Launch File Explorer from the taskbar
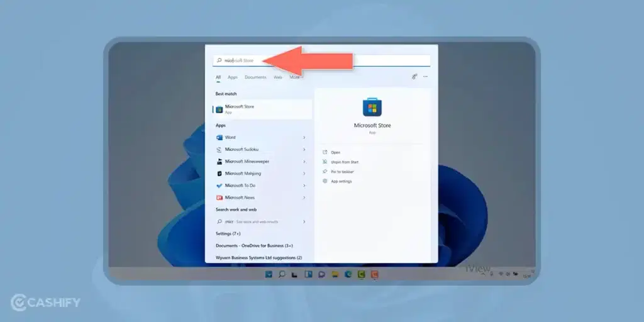 [x=335, y=274]
